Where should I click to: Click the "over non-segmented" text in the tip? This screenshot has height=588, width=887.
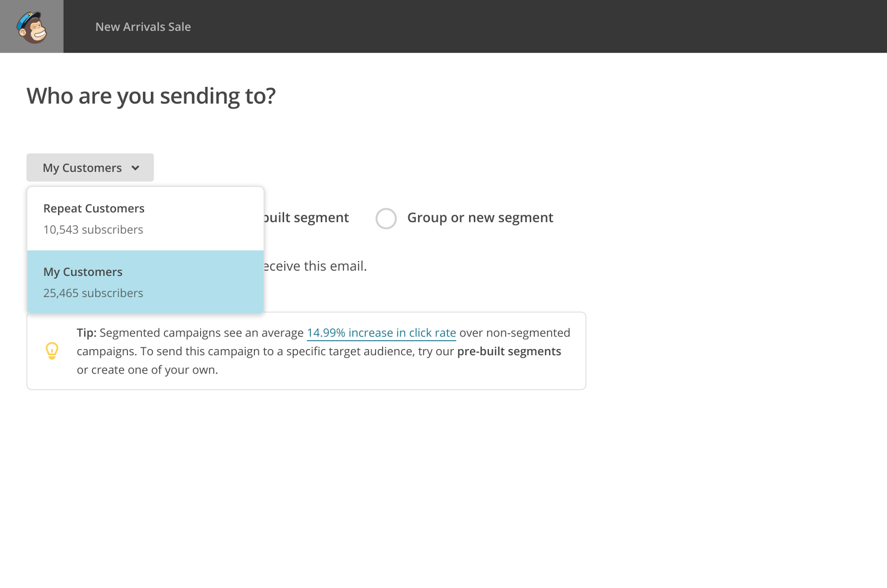point(514,333)
